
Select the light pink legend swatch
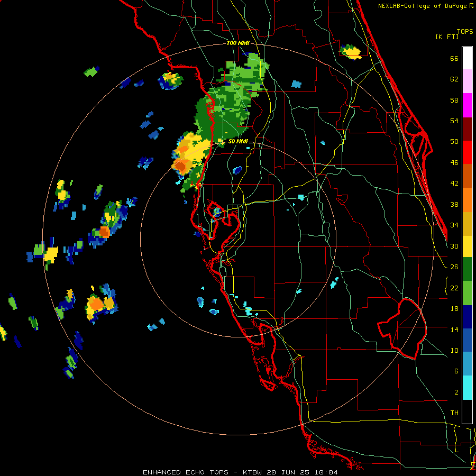coord(467,81)
